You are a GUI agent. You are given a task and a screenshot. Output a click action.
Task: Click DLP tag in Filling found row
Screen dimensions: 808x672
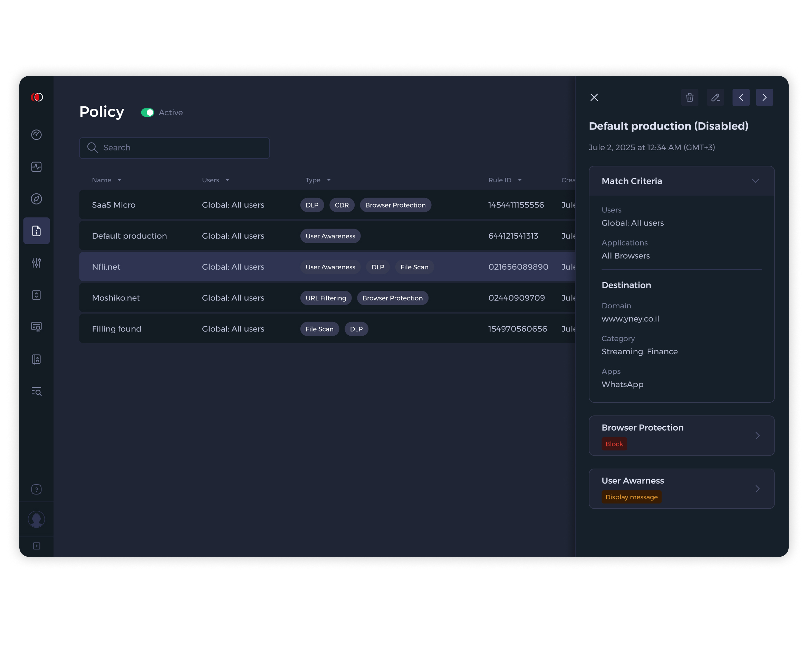356,329
